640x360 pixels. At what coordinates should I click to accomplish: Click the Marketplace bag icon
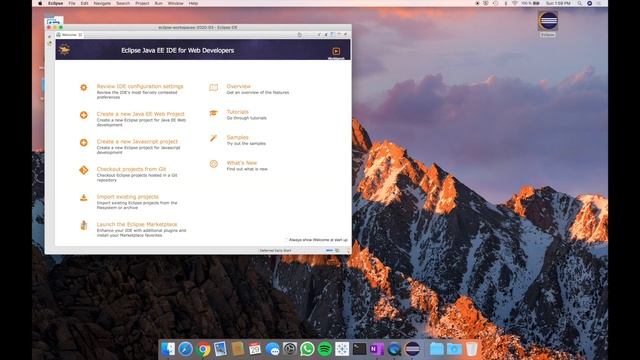pyautogui.click(x=84, y=225)
